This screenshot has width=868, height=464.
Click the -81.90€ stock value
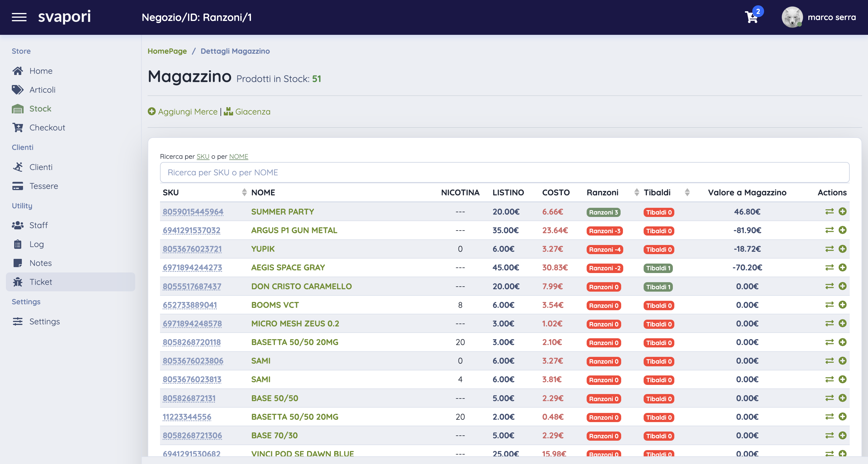point(747,230)
